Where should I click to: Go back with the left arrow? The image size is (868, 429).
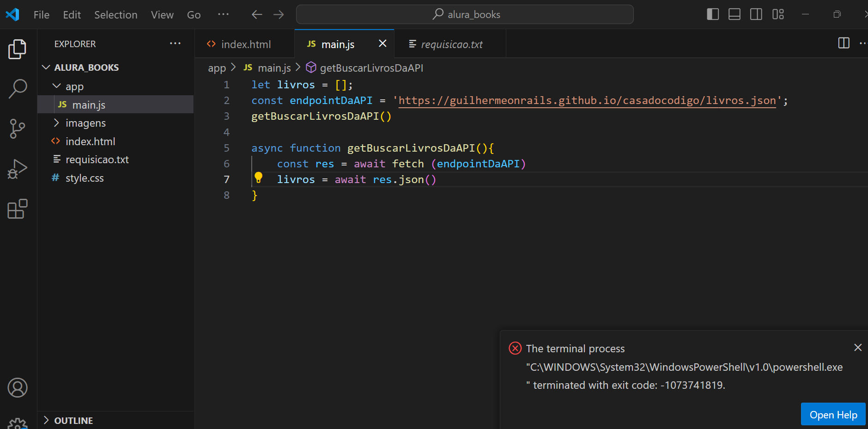pos(257,14)
